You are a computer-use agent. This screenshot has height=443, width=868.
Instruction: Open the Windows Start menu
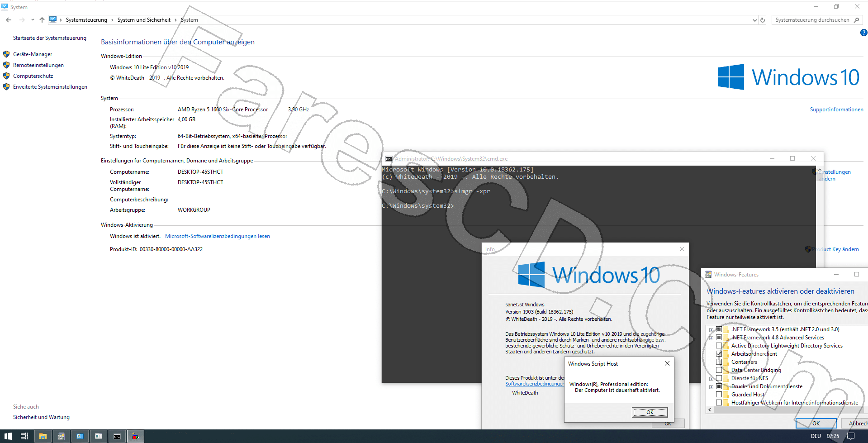(x=8, y=436)
